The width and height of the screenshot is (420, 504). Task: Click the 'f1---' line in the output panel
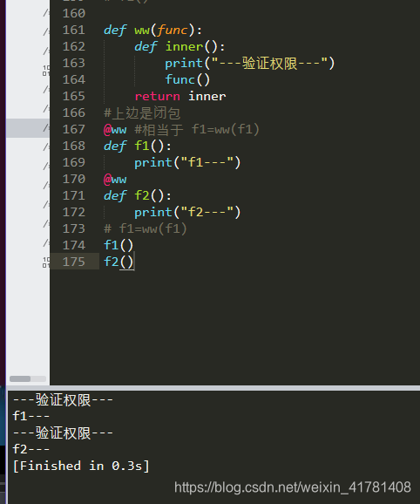click(x=30, y=416)
